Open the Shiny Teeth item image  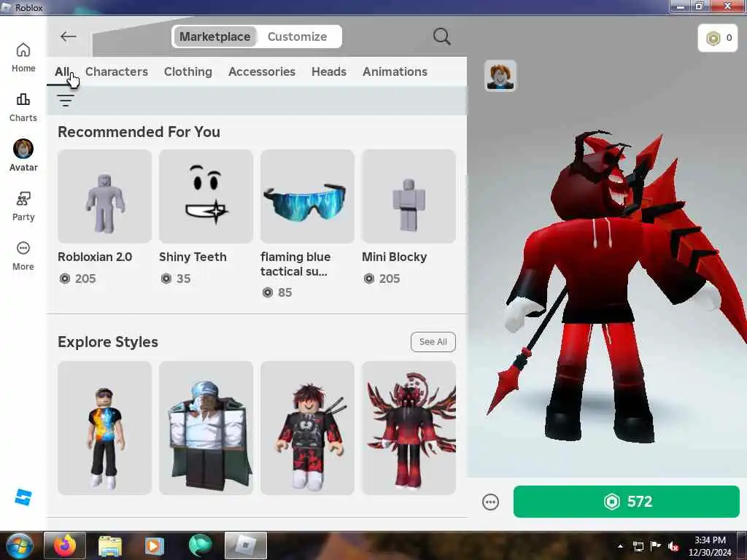coord(206,196)
